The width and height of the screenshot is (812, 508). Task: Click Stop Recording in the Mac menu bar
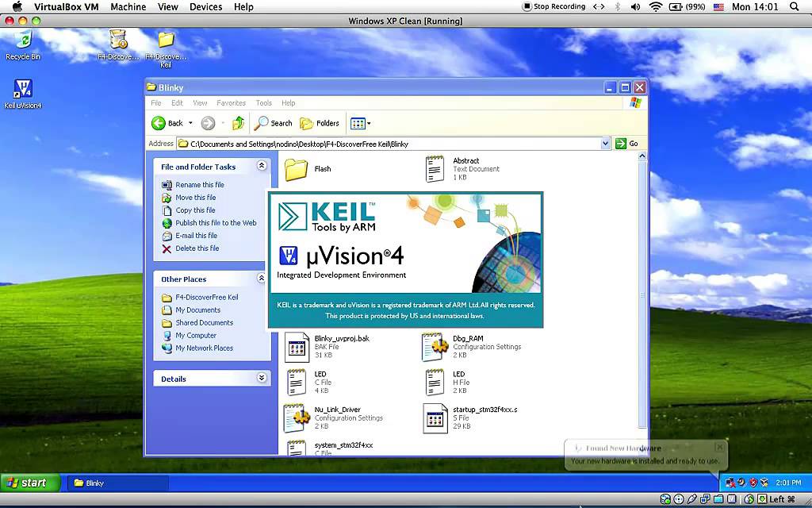553,6
